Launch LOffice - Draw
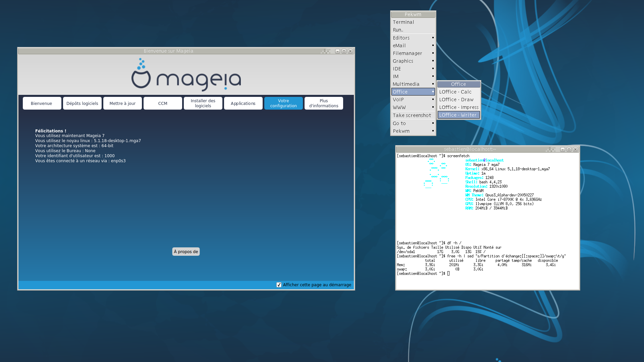Viewport: 644px width, 362px height. coord(459,100)
